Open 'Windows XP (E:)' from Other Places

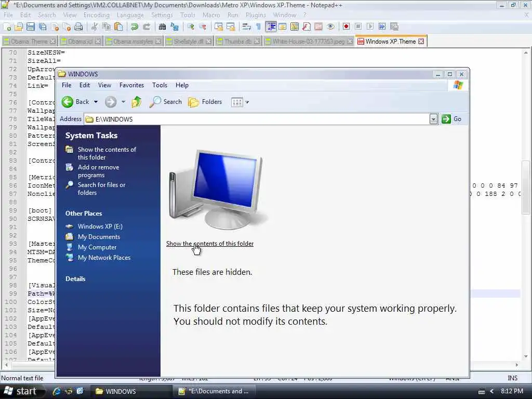click(100, 227)
